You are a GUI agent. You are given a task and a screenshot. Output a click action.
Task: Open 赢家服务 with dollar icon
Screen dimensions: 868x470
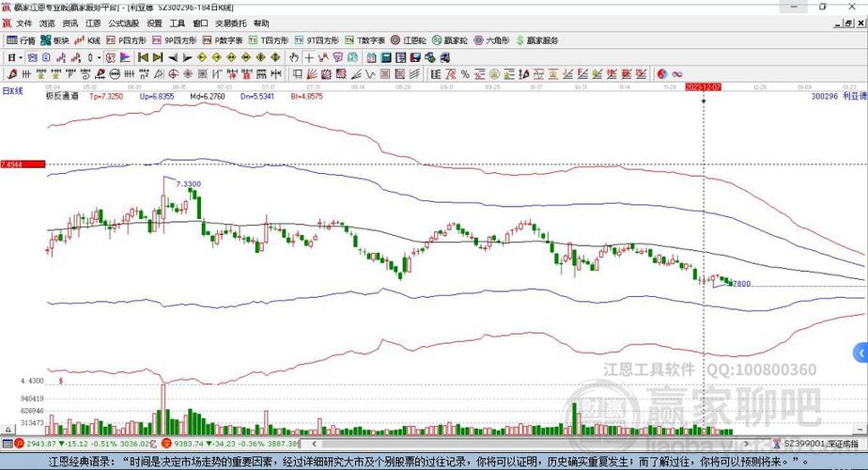(x=537, y=40)
